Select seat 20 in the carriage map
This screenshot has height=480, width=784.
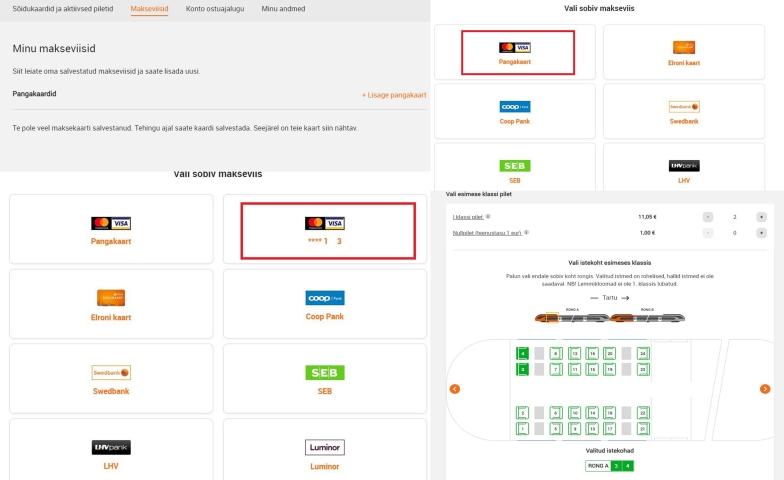610,354
